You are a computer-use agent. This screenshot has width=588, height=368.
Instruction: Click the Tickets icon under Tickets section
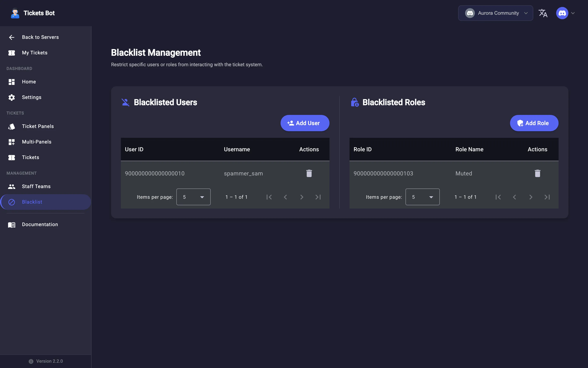tap(12, 157)
